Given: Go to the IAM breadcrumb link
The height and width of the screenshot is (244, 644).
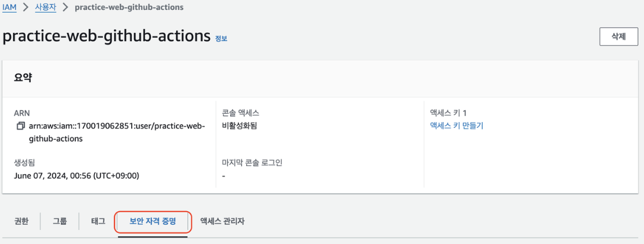Looking at the screenshot, I should click(x=9, y=8).
